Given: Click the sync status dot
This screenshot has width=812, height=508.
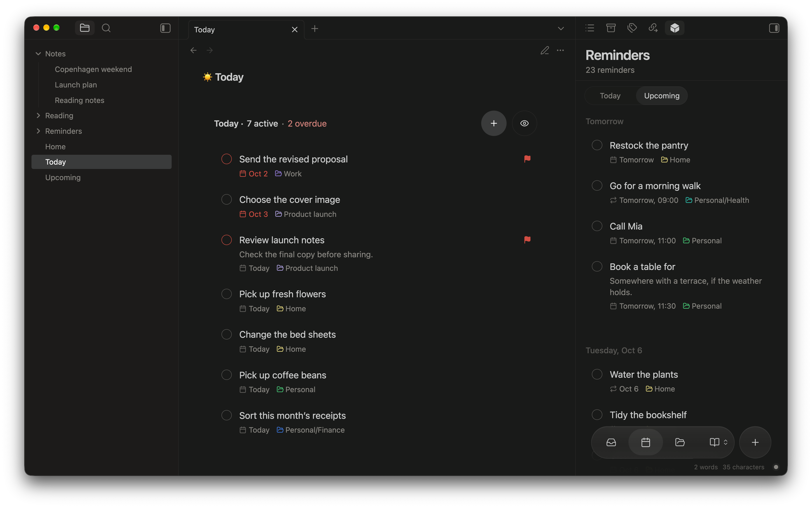Looking at the screenshot, I should click(x=776, y=467).
